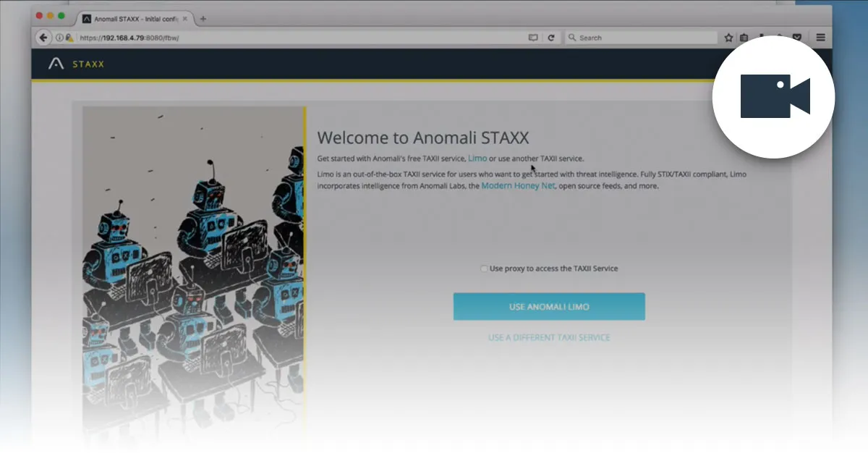Go back with the browser back arrow

pos(43,38)
